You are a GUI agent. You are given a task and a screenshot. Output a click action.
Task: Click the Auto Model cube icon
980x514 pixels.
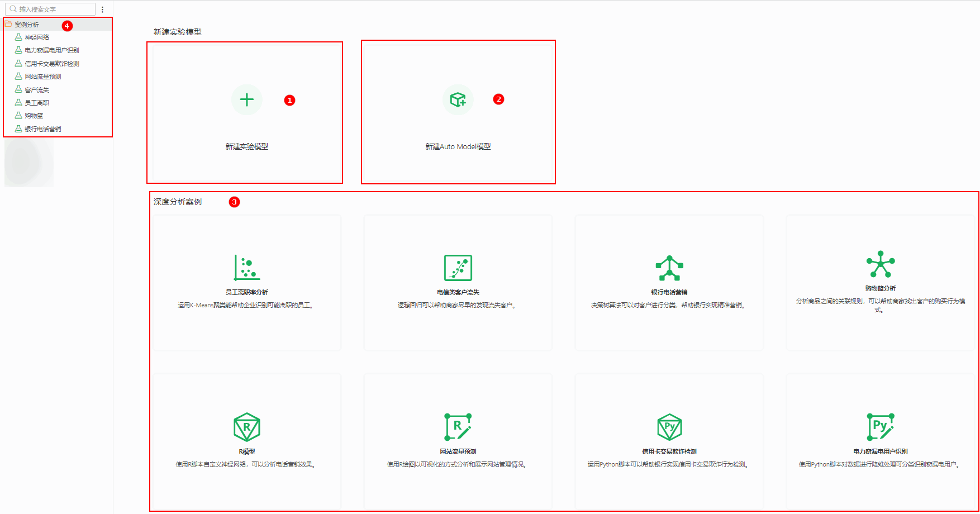pos(458,100)
